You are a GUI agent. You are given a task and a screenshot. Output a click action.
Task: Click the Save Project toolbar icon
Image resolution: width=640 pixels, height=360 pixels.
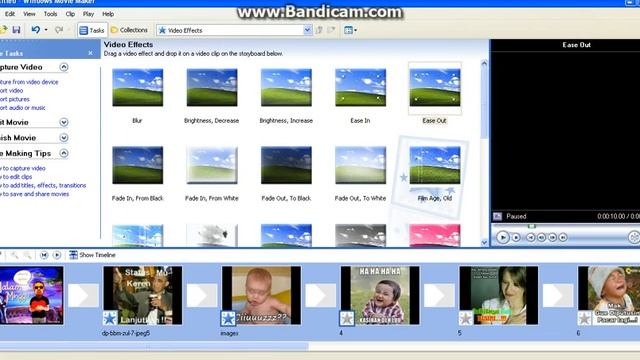click(x=16, y=30)
